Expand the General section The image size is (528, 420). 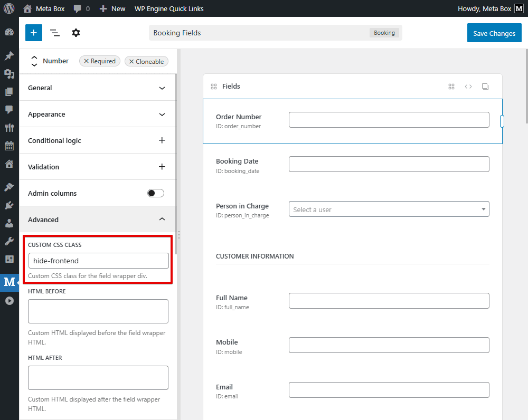click(x=98, y=88)
